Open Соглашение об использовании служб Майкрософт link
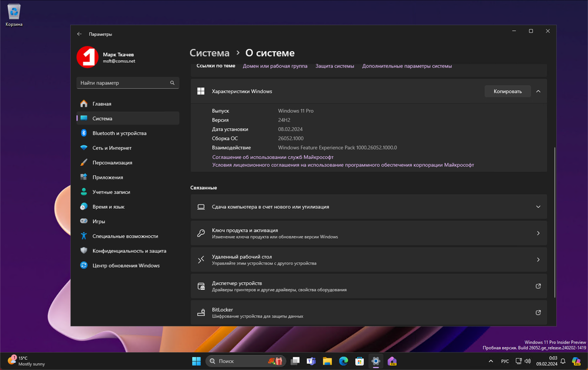Viewport: 588px width, 370px height. (272, 157)
